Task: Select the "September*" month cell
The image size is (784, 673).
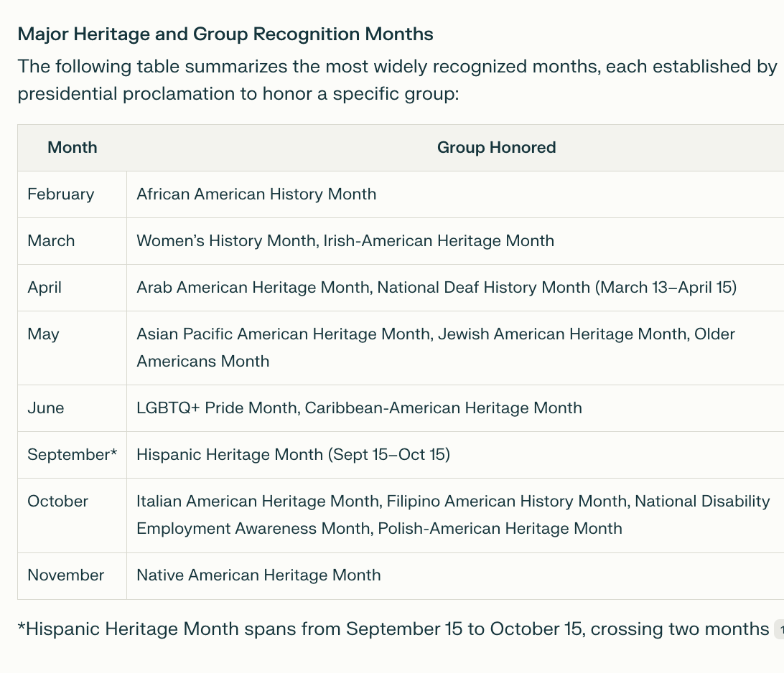Action: pyautogui.click(x=72, y=455)
